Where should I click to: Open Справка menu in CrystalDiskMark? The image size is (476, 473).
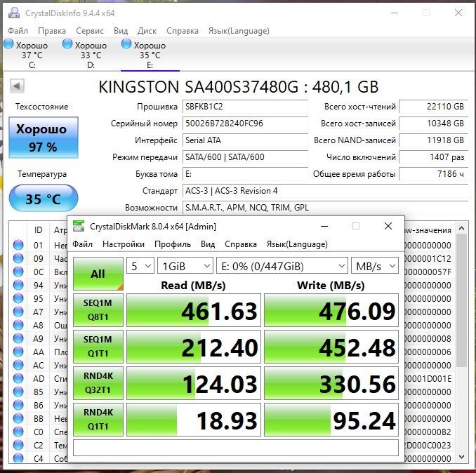[x=241, y=244]
